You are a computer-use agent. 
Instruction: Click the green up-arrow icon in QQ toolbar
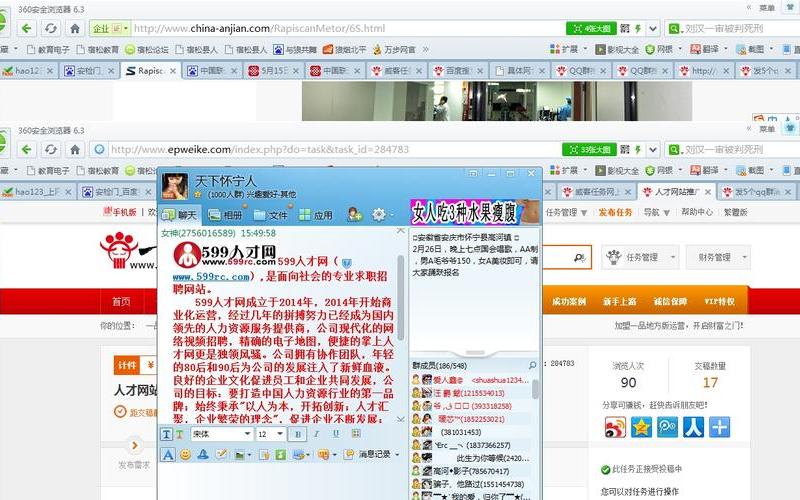281,454
